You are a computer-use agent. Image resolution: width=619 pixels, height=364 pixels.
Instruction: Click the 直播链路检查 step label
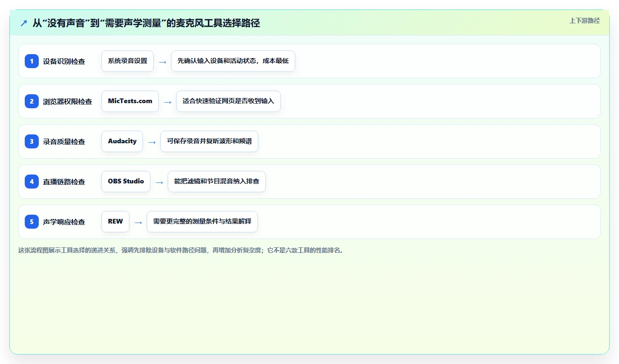[64, 182]
